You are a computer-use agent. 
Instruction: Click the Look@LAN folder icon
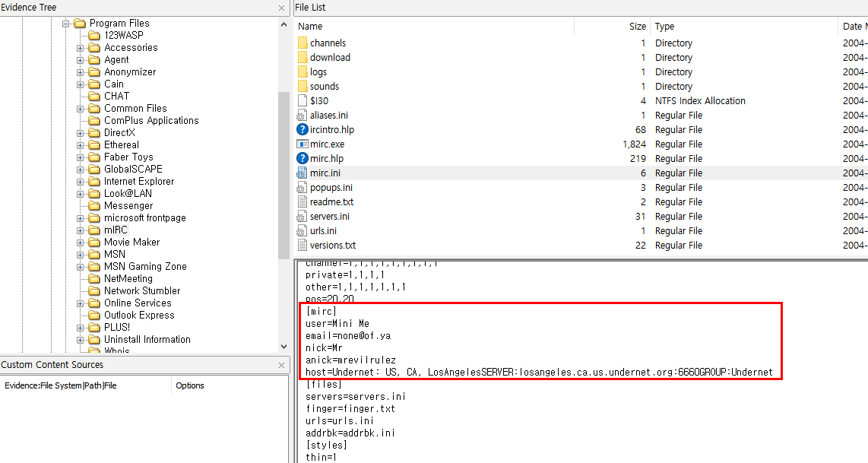[x=95, y=194]
